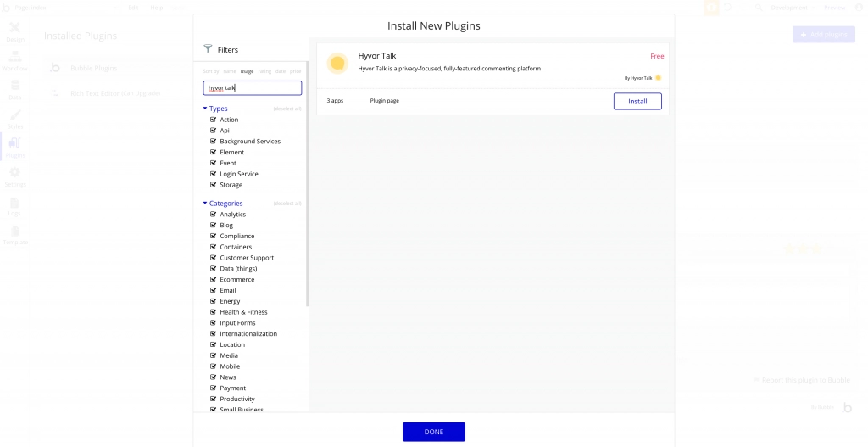Open the Help menu in the background editor
Screen dimensions: 868x447
[157, 7]
